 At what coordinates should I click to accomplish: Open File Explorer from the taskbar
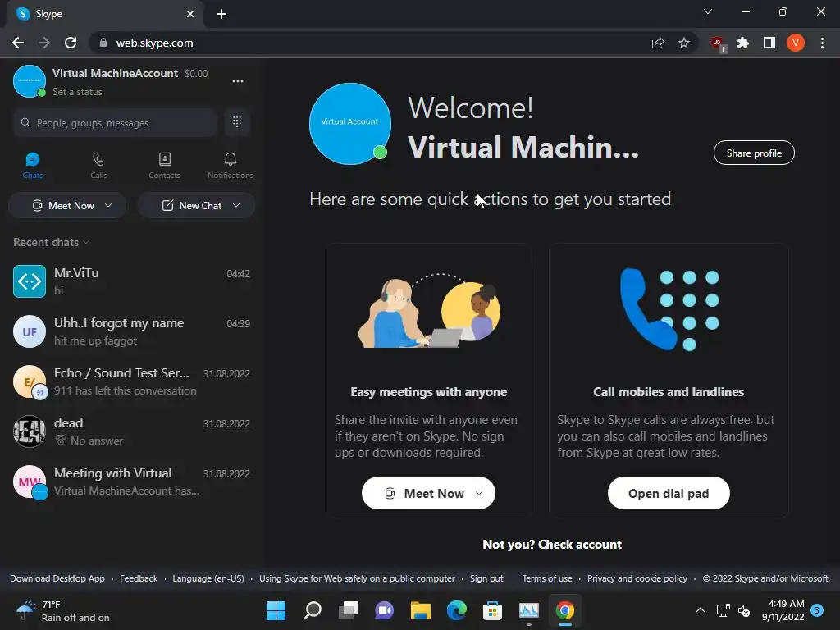click(x=421, y=610)
